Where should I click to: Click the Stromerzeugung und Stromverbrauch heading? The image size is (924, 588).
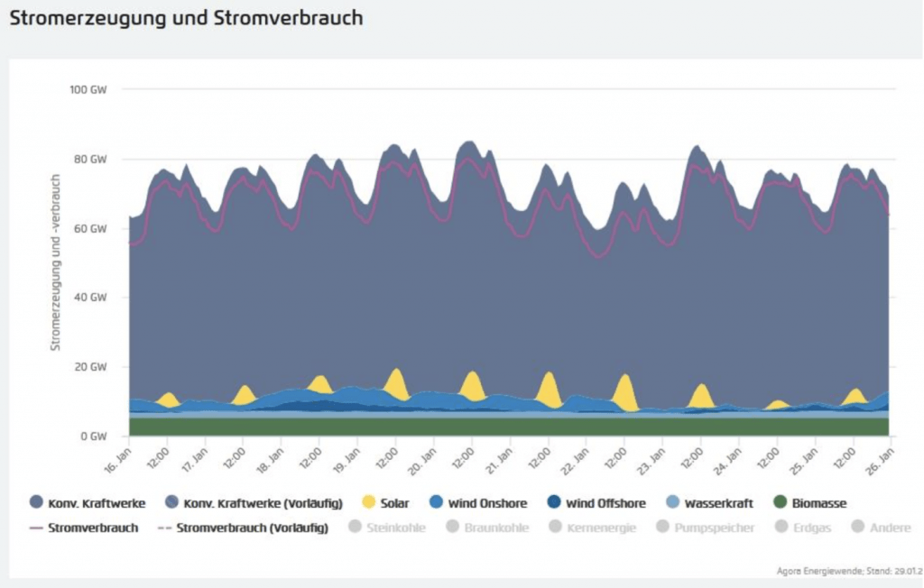click(186, 18)
